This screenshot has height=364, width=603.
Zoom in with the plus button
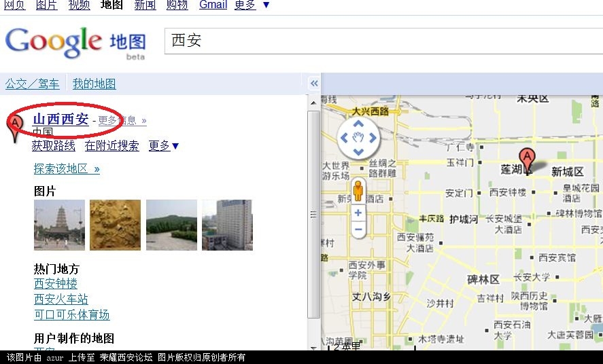(358, 213)
